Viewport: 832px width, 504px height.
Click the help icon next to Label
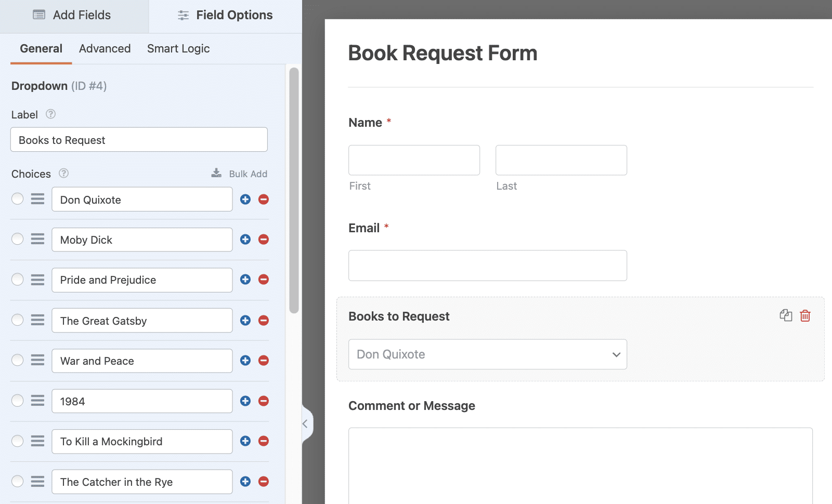50,114
